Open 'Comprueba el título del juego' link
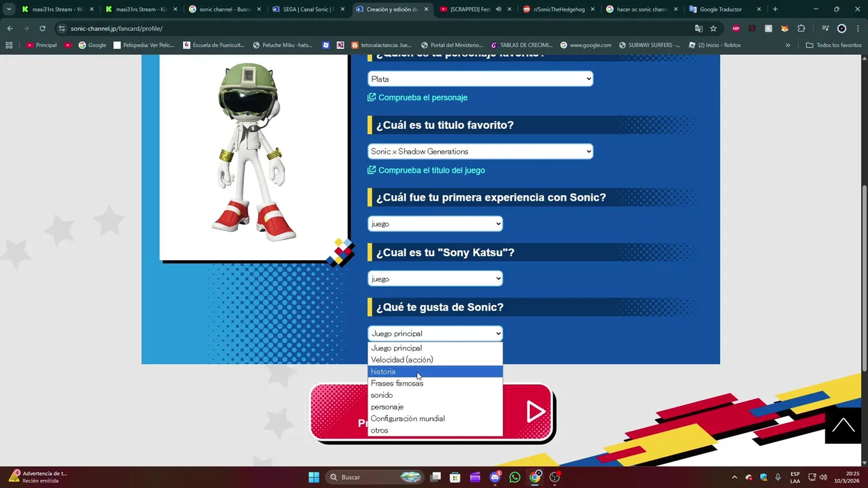This screenshot has height=488, width=868. tap(426, 170)
